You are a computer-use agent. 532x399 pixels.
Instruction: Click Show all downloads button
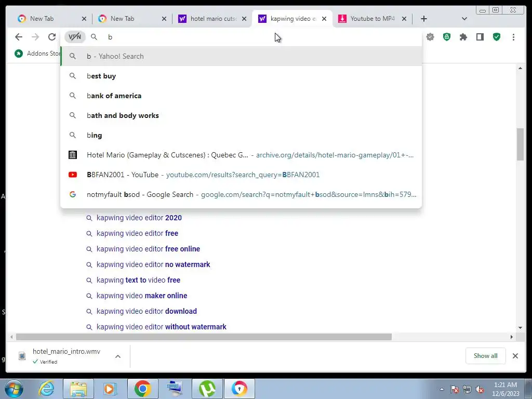486,356
